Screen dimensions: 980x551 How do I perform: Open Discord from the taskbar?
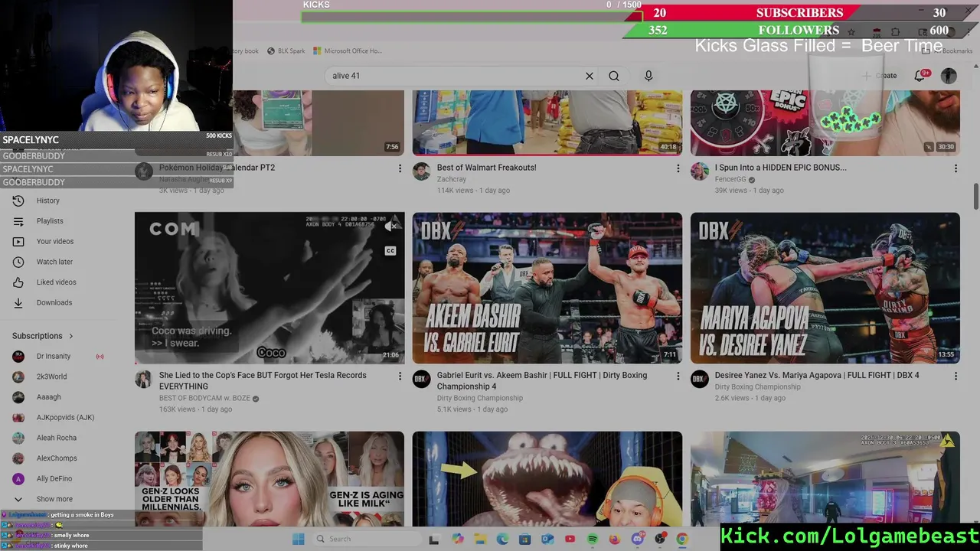(637, 539)
